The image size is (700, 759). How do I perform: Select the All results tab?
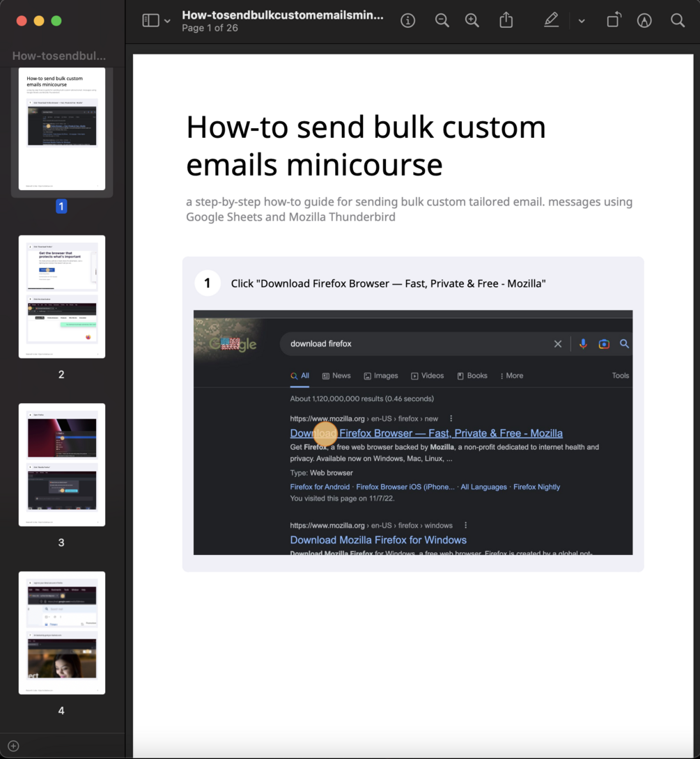click(300, 375)
